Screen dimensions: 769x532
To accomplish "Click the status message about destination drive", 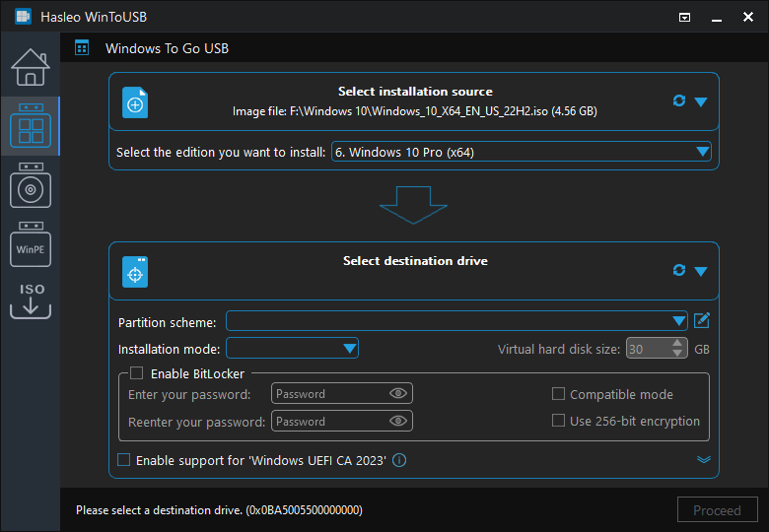I will coord(219,510).
